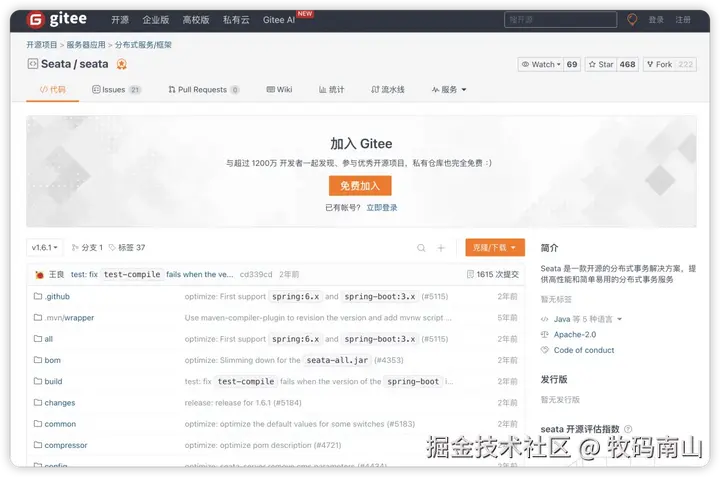Open the 企业版 menu item
This screenshot has height=477, width=720.
click(156, 20)
